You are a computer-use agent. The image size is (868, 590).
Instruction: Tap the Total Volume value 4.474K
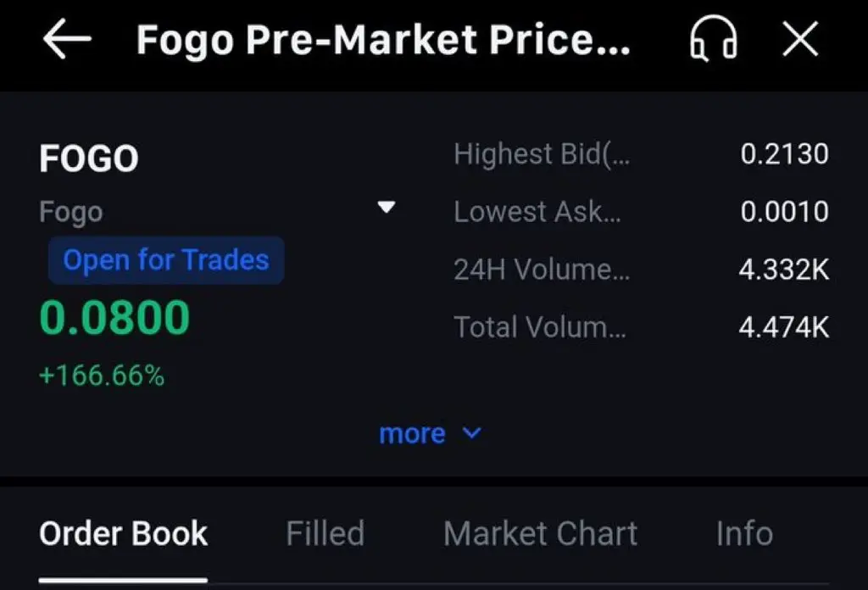coord(784,326)
